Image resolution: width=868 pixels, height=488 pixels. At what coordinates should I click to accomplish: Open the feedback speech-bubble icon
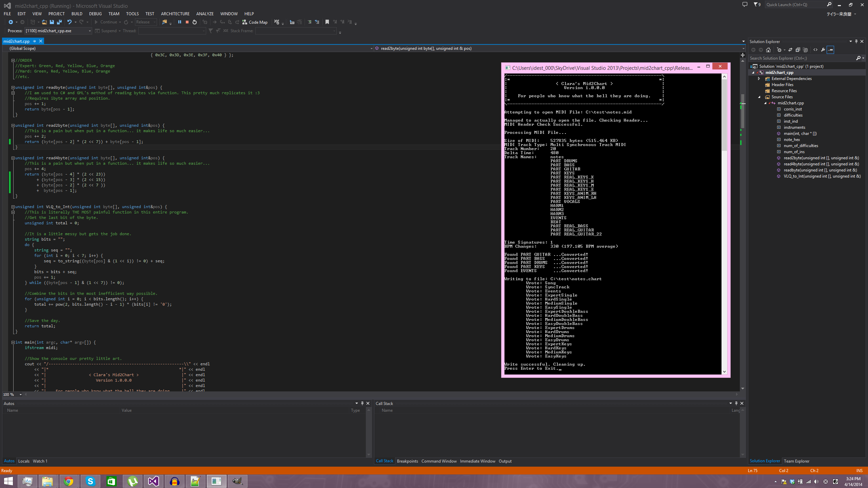point(745,4)
